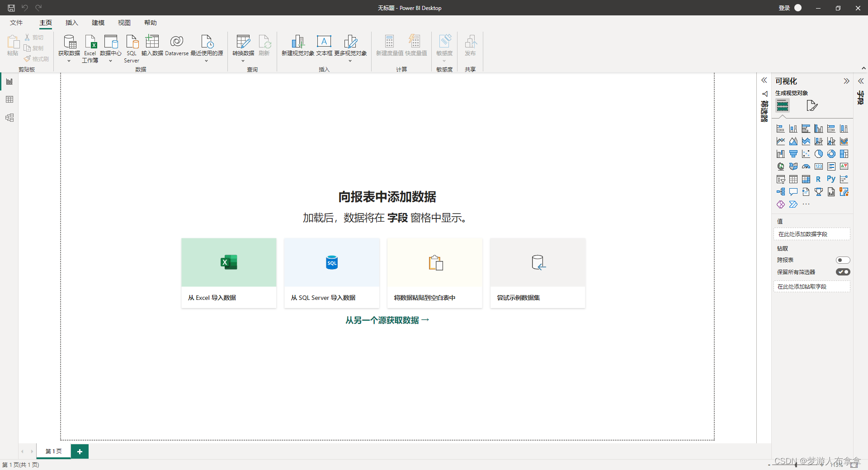Click the 在此处添加数据字段 well

point(812,234)
